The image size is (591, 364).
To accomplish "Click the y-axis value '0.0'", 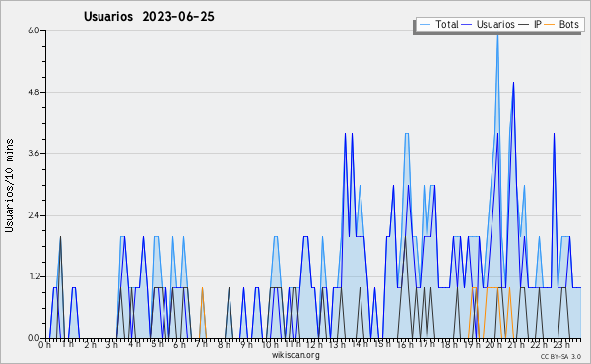I will [x=33, y=338].
